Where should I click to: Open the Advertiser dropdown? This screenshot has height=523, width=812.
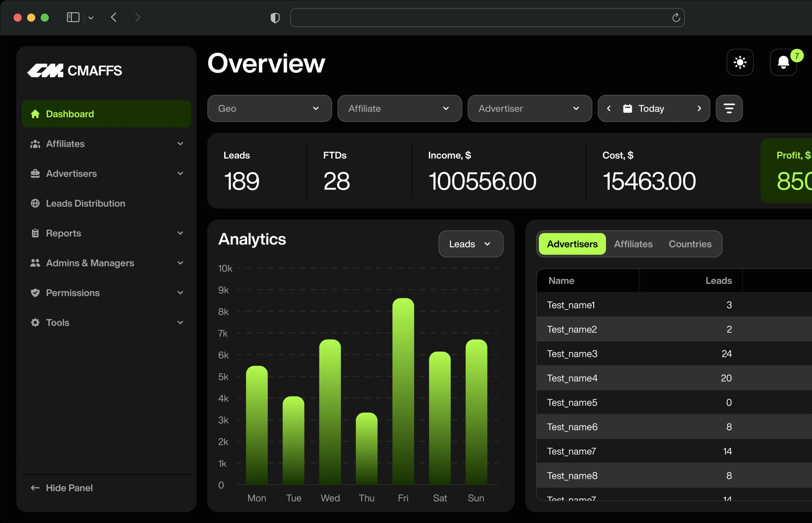[x=530, y=108]
